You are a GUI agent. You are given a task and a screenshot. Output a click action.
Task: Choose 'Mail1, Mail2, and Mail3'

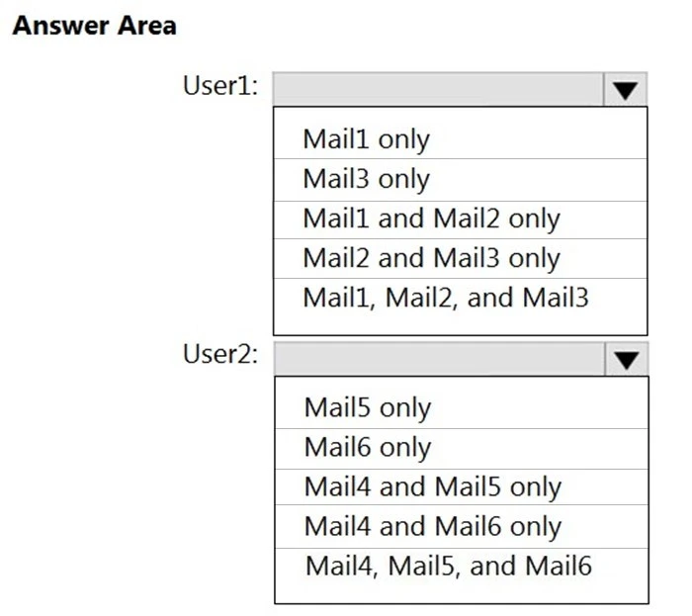[446, 298]
